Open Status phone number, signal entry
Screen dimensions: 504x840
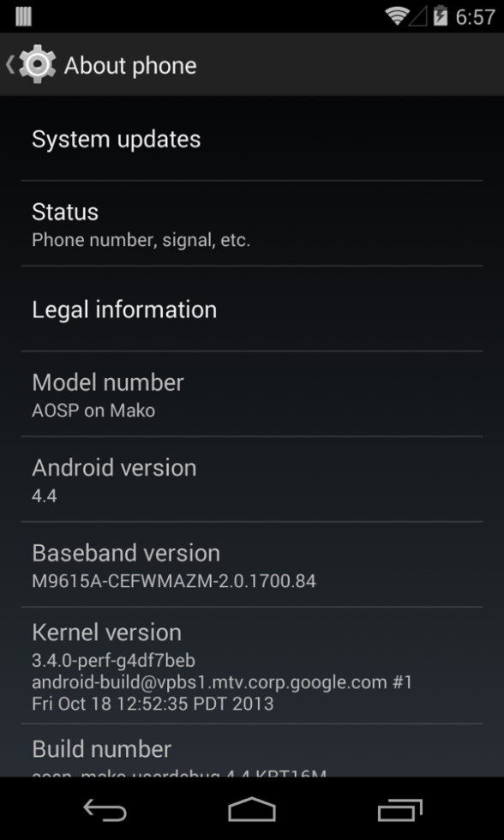[x=252, y=224]
